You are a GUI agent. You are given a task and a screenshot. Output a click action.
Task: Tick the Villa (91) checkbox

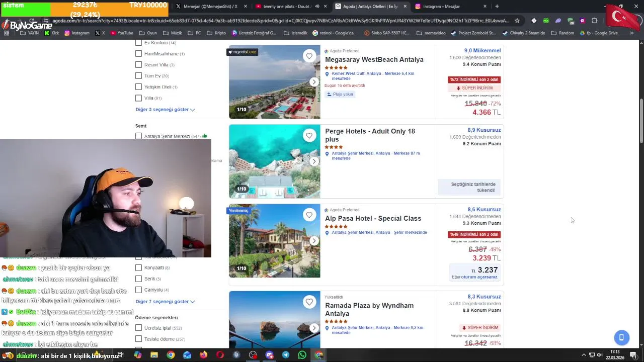click(138, 98)
